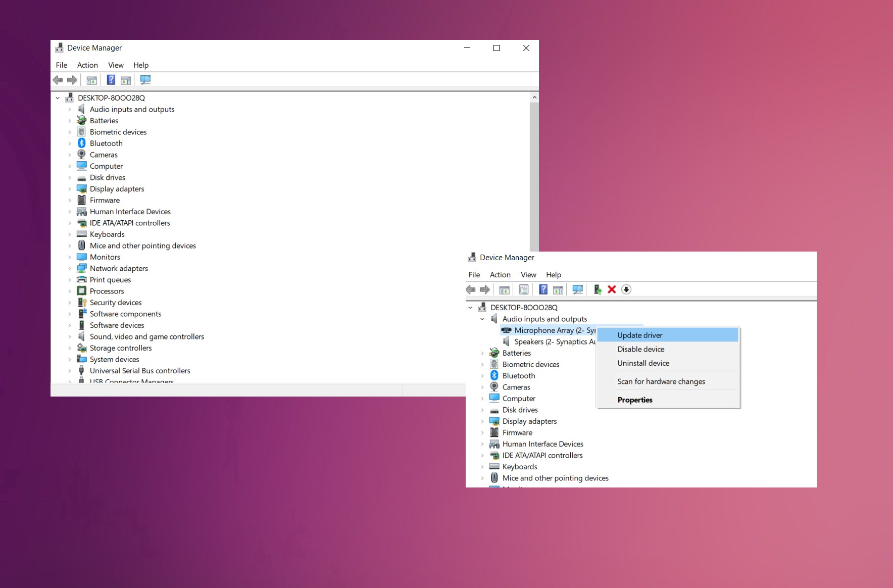Choose Disable device from context menu
The image size is (893, 588).
(x=668, y=349)
